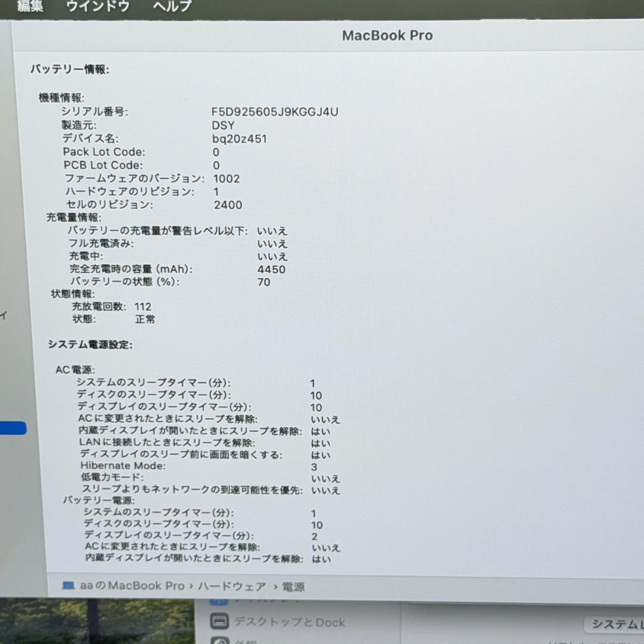Open the ヘルプ menu
The height and width of the screenshot is (644, 644).
(x=170, y=7)
